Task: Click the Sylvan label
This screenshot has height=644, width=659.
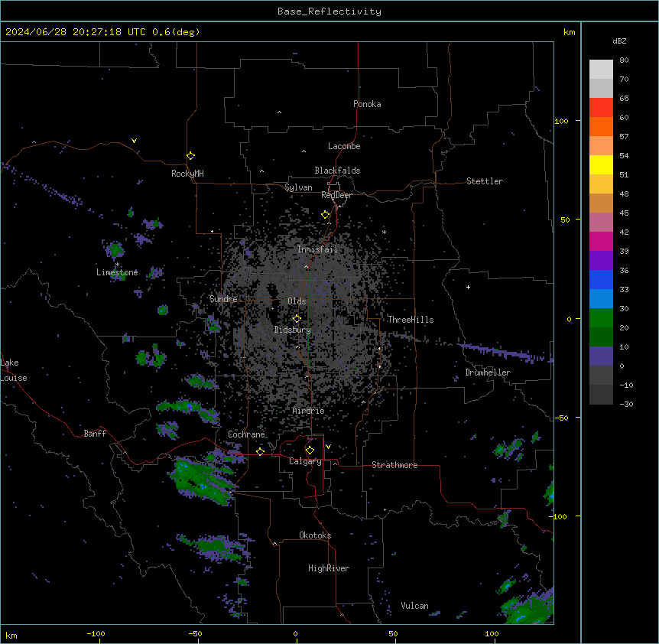Action: (298, 187)
